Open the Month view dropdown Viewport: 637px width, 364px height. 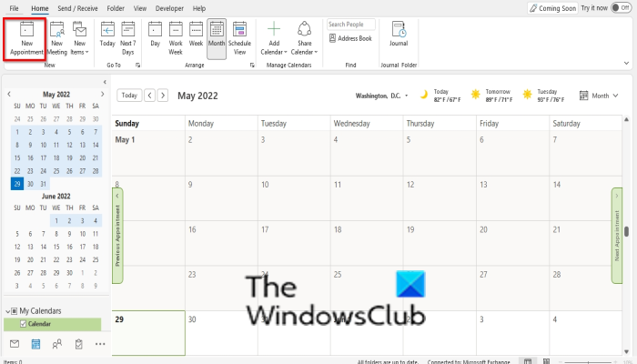click(x=599, y=96)
